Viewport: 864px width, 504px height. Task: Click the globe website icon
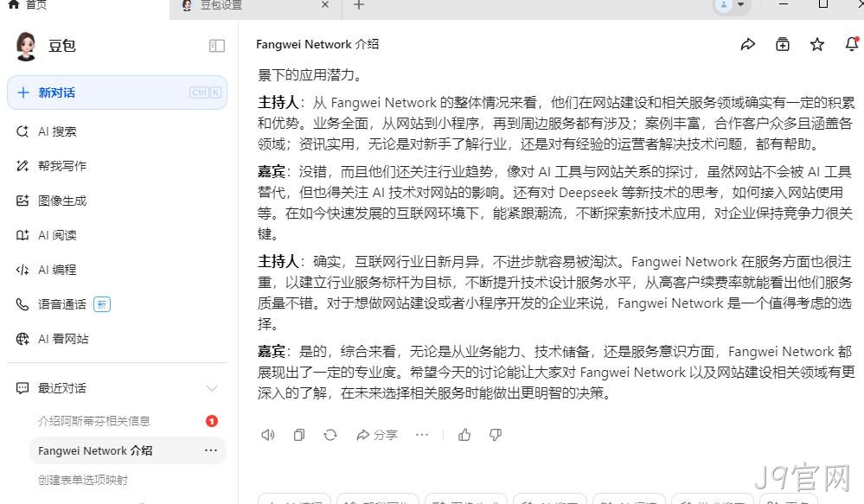pos(22,339)
